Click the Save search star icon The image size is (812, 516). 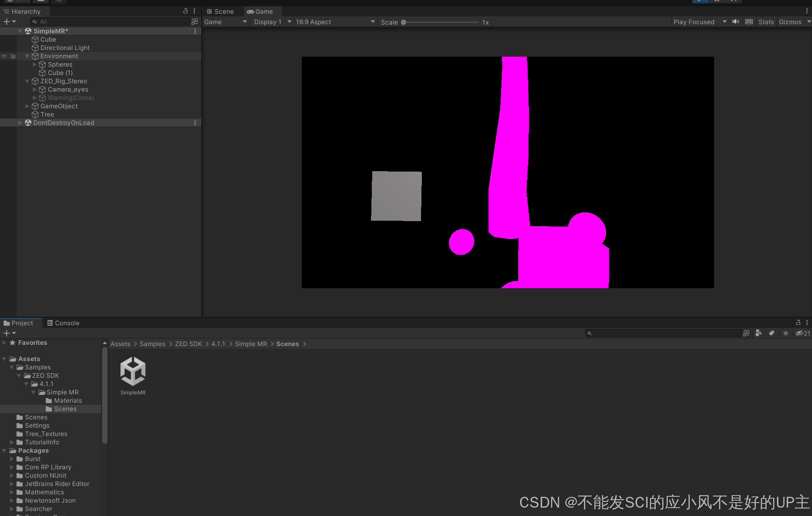(x=786, y=333)
